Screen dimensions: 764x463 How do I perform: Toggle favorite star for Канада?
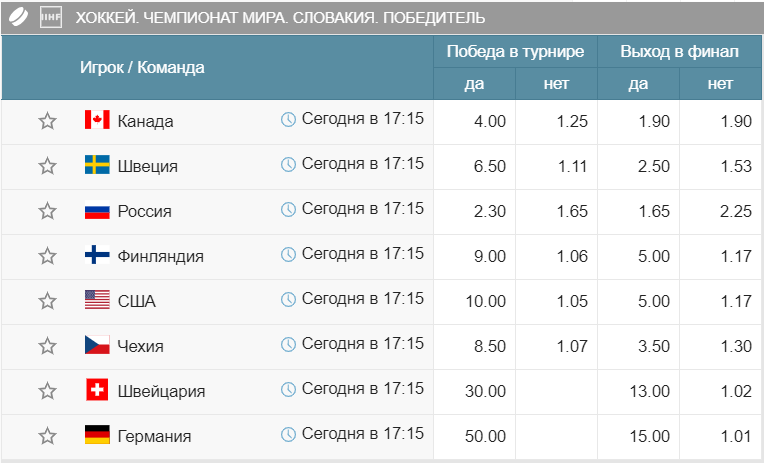(x=47, y=121)
